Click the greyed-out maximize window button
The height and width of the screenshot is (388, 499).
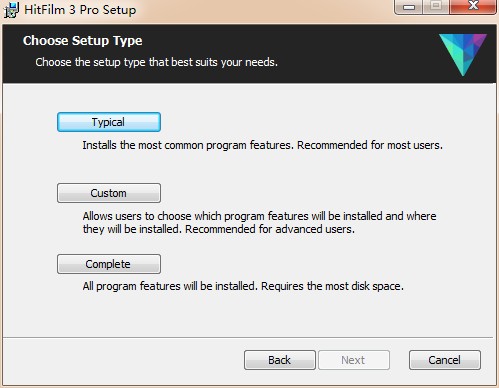coord(436,6)
